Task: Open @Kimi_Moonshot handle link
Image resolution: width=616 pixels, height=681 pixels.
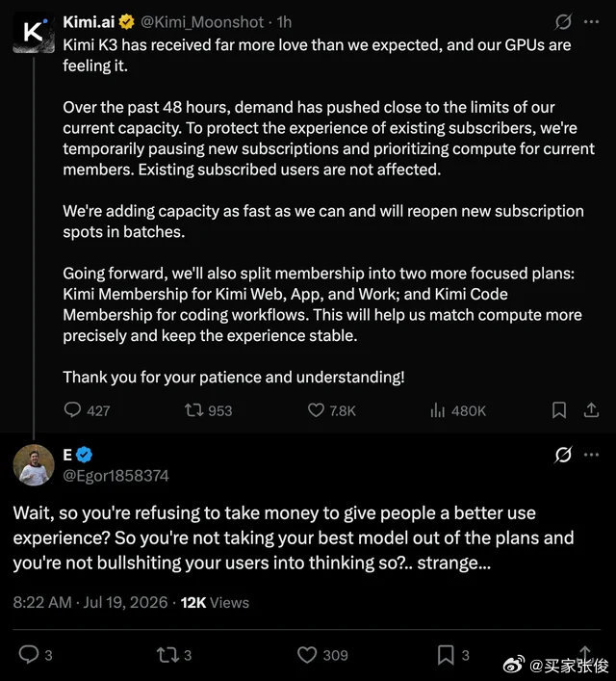Action: click(x=202, y=22)
